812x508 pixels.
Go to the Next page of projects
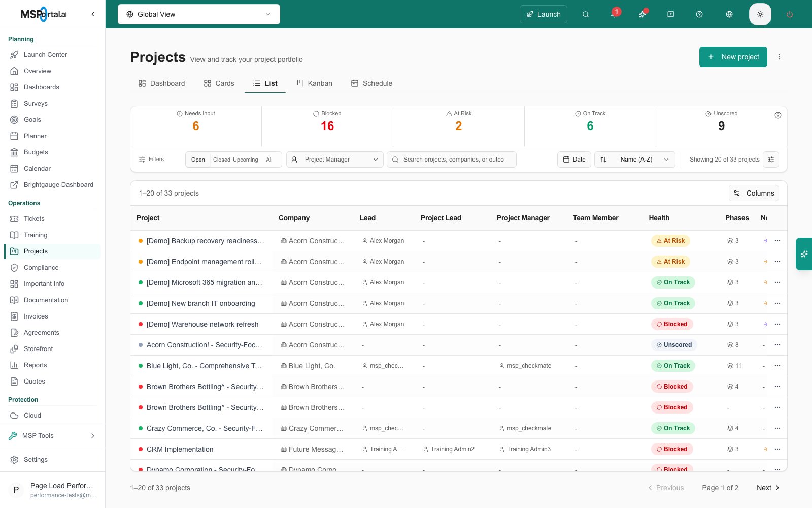coord(768,488)
